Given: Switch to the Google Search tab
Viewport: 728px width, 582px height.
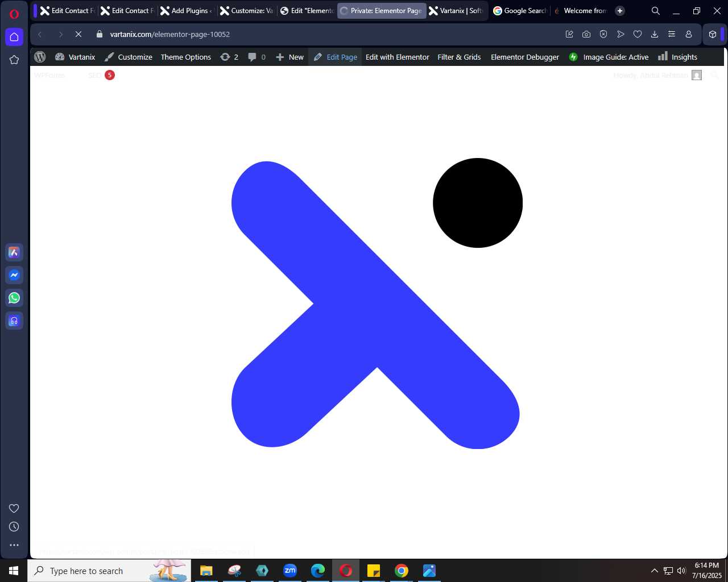Looking at the screenshot, I should 519,11.
